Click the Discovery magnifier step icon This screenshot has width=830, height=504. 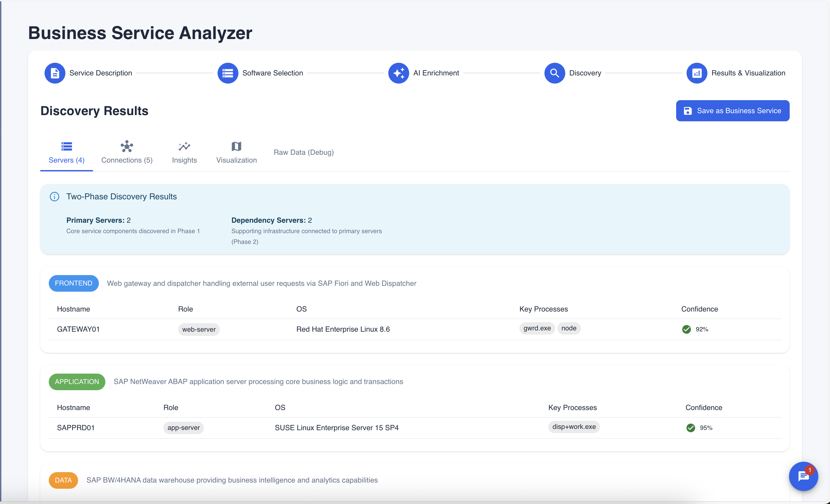pyautogui.click(x=555, y=73)
